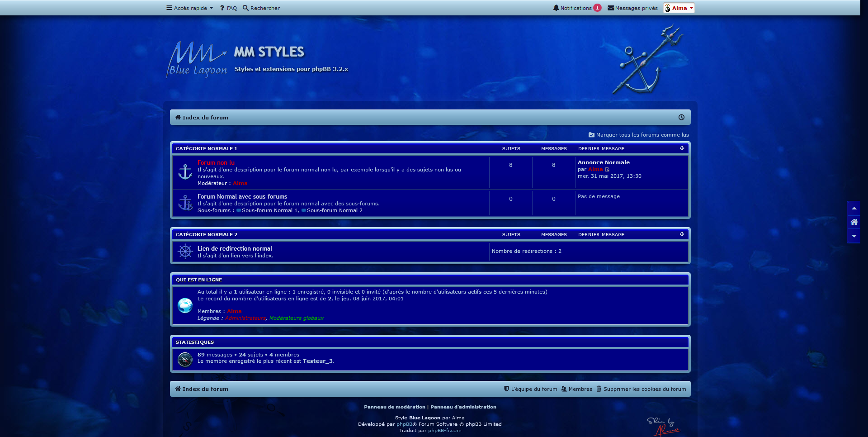Open the Accès rapide dropdown menu

(x=190, y=8)
